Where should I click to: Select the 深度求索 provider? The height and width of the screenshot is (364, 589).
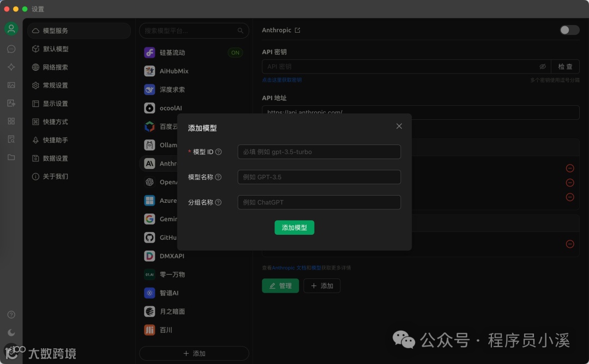[x=194, y=89]
